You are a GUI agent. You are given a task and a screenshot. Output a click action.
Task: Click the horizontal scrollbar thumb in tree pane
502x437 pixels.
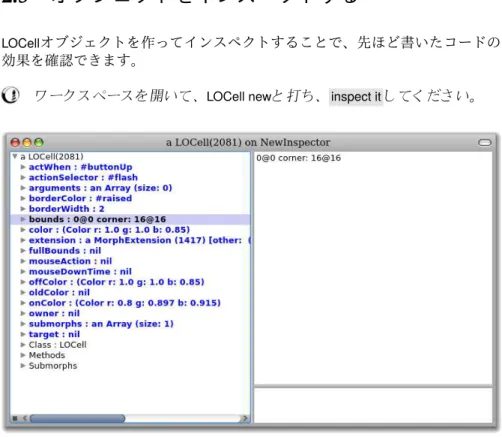(x=78, y=418)
